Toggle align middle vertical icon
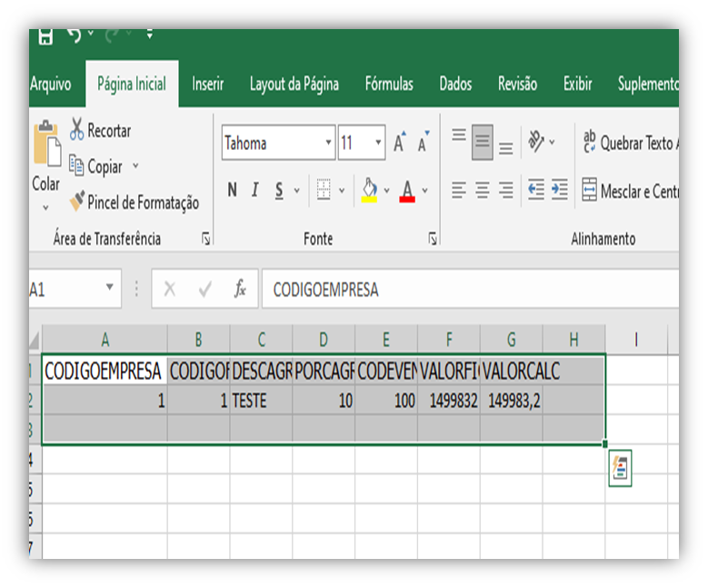Image resolution: width=708 pixels, height=588 pixels. point(483,143)
